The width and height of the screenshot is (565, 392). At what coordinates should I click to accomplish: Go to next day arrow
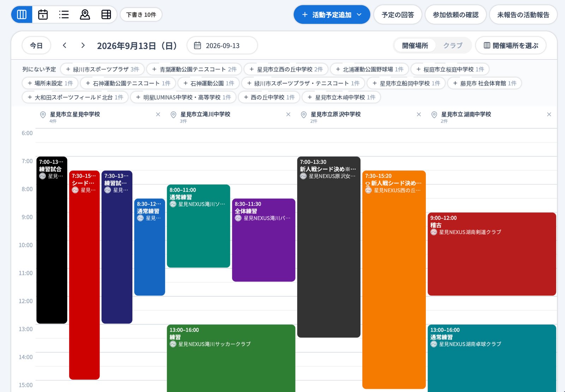83,45
